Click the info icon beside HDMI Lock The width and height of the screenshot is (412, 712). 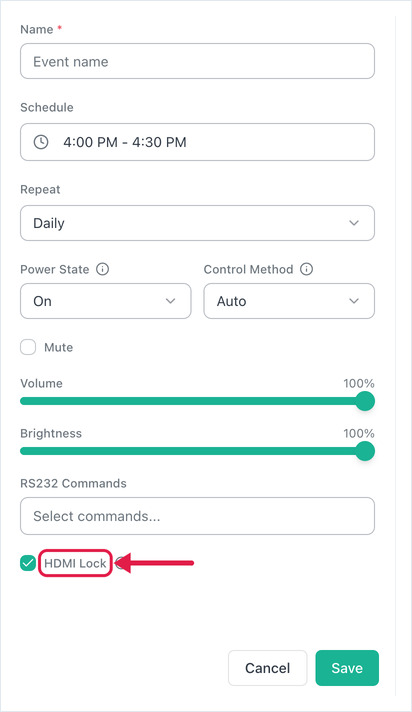coord(119,563)
